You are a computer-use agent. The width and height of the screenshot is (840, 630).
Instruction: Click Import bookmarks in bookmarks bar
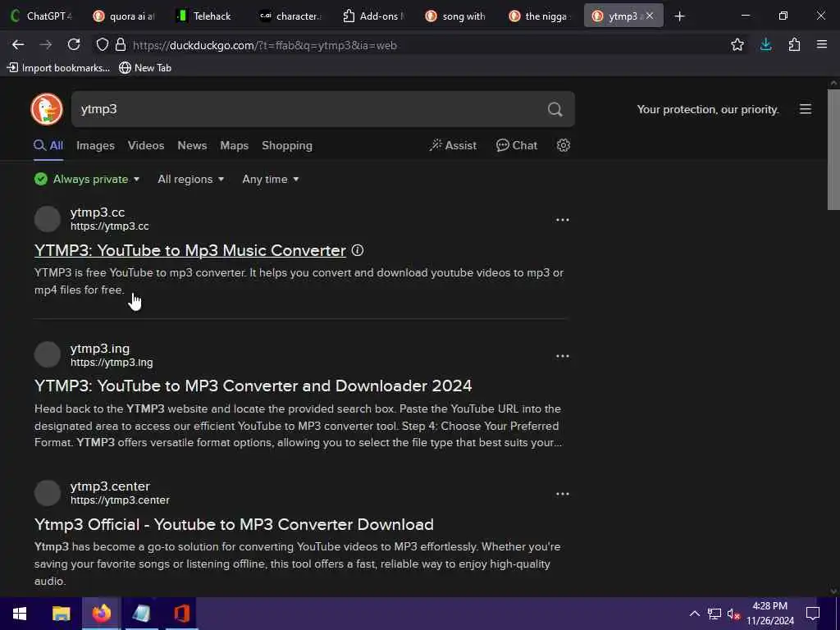point(58,67)
